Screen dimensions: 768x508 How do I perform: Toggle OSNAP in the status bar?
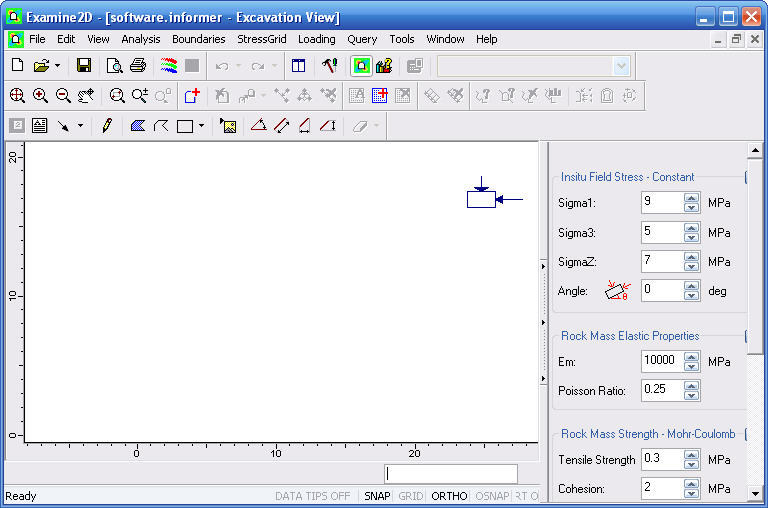(x=492, y=496)
